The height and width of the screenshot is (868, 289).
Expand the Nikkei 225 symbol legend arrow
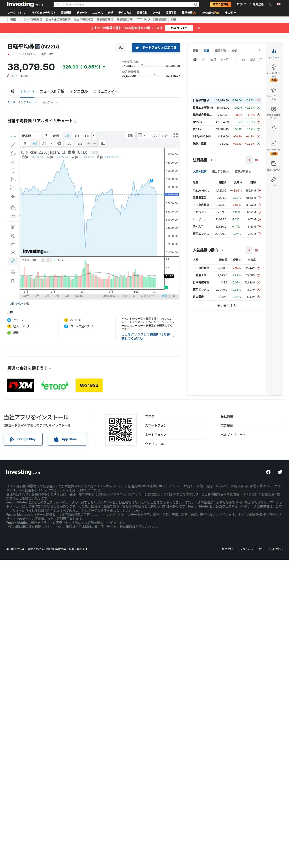pos(89,152)
